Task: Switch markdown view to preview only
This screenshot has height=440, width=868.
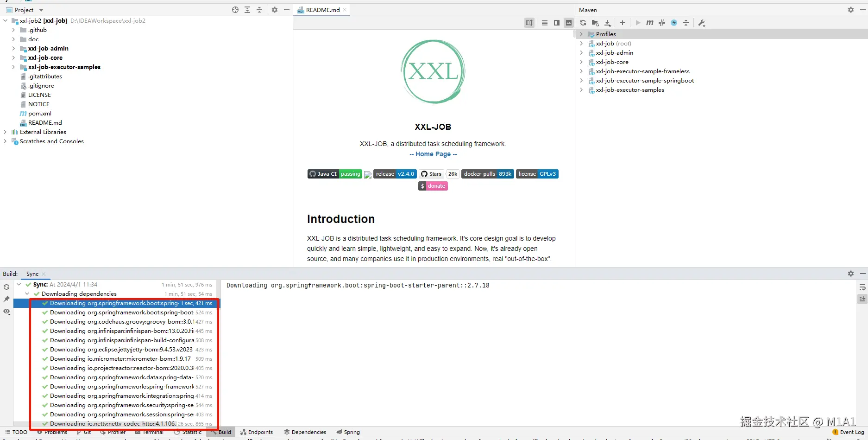Action: pyautogui.click(x=569, y=23)
